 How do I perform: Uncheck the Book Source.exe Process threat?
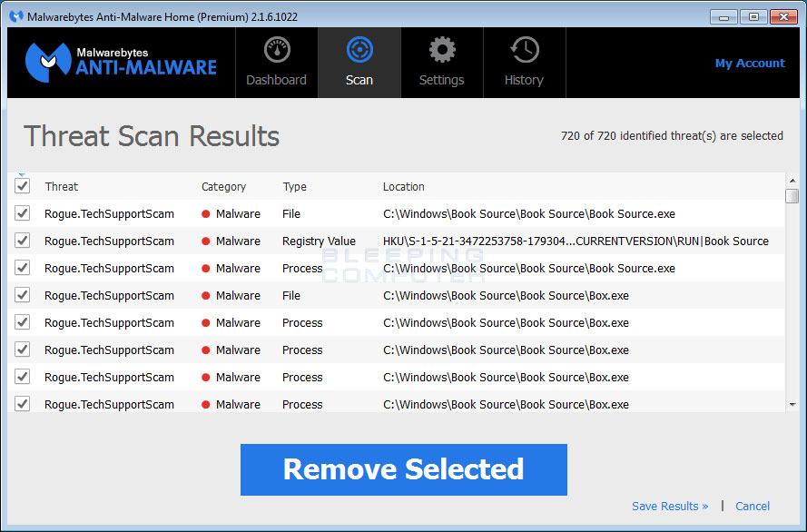(22, 268)
